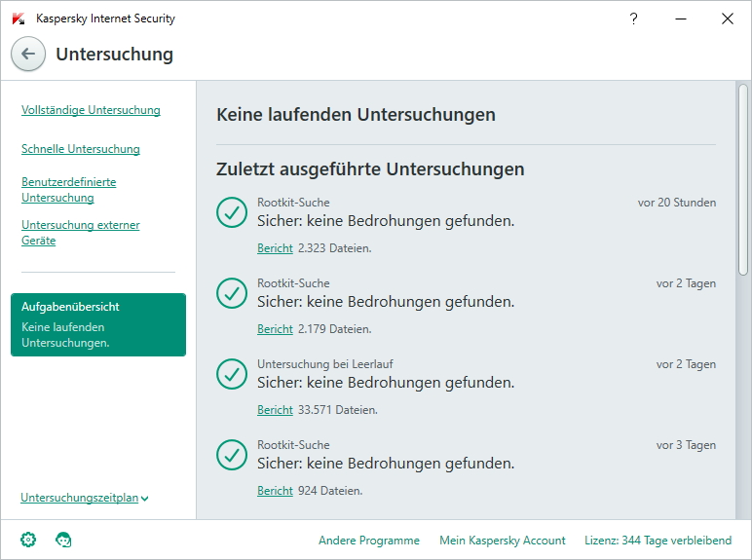Viewport: 752px width, 560px height.
Task: Select the Aufgabenübersicht panel
Action: [98, 324]
